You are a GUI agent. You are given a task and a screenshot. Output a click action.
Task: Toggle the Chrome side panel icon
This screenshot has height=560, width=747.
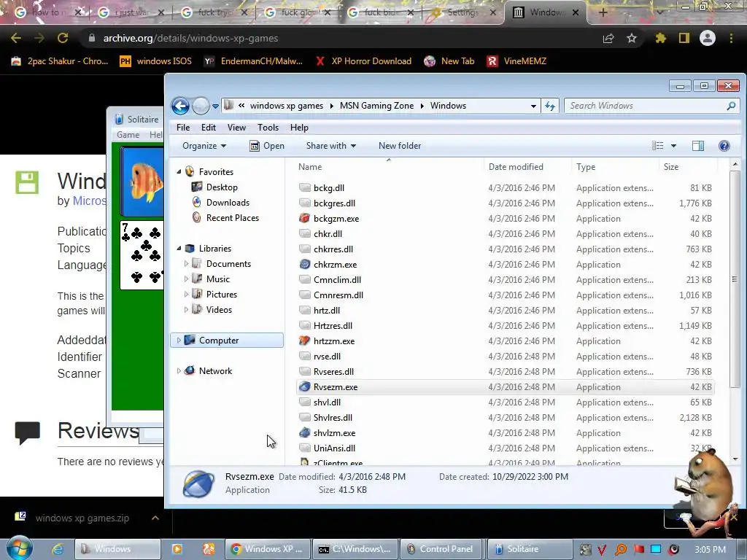[684, 38]
